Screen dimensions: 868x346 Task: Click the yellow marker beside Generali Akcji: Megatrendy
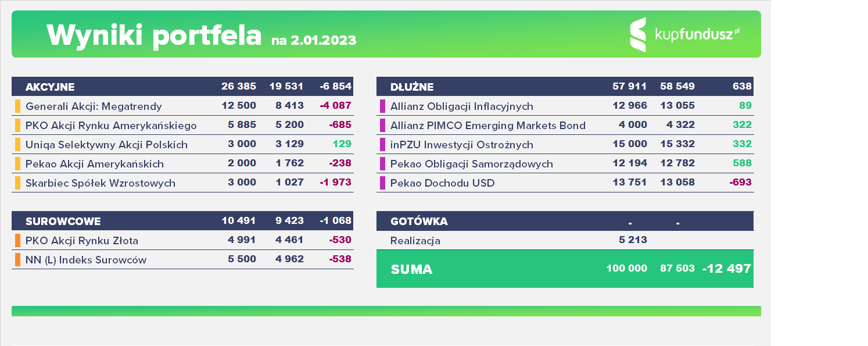point(17,106)
